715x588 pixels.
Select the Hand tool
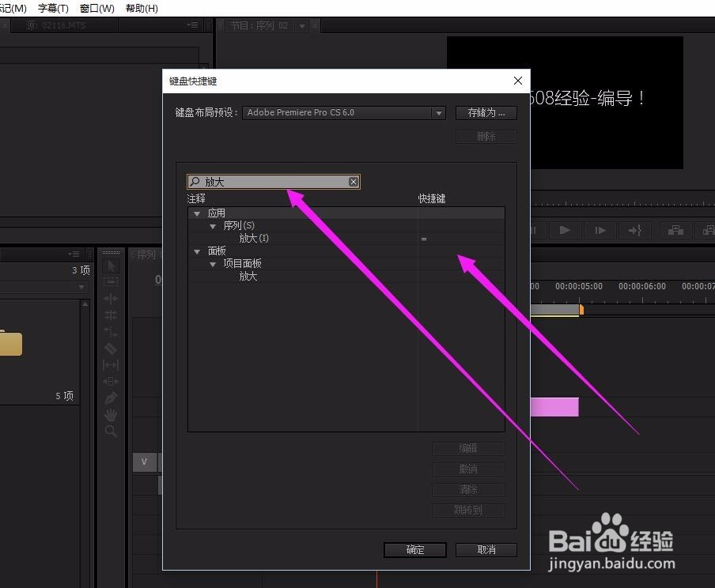(111, 414)
